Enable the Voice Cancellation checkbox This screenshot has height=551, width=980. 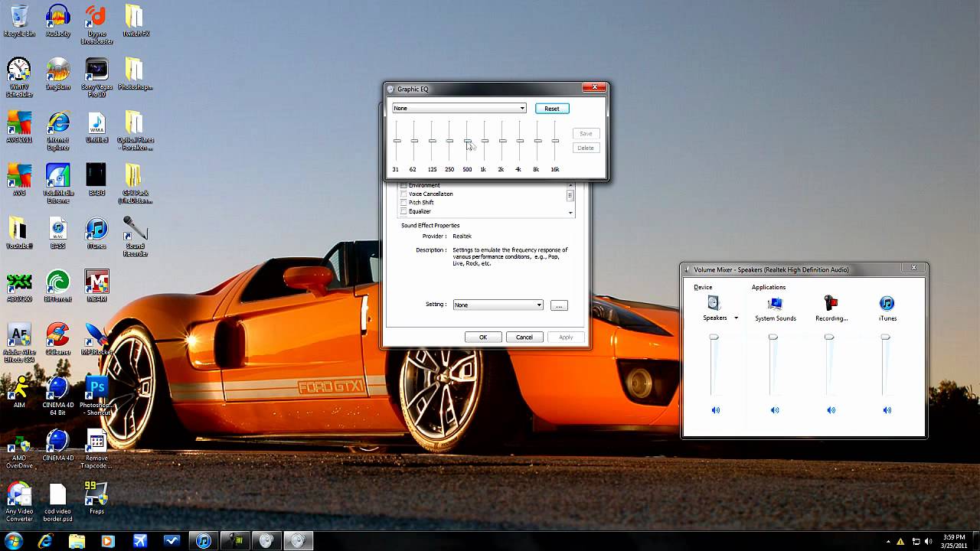coord(403,194)
